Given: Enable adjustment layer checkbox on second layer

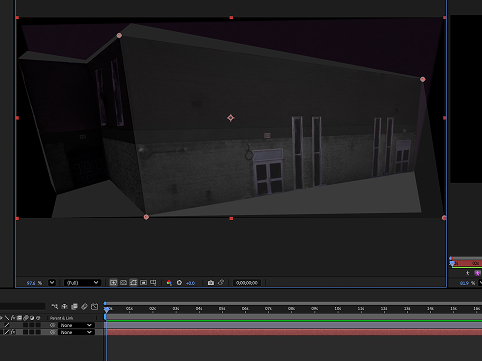Looking at the screenshot, I should (x=32, y=332).
